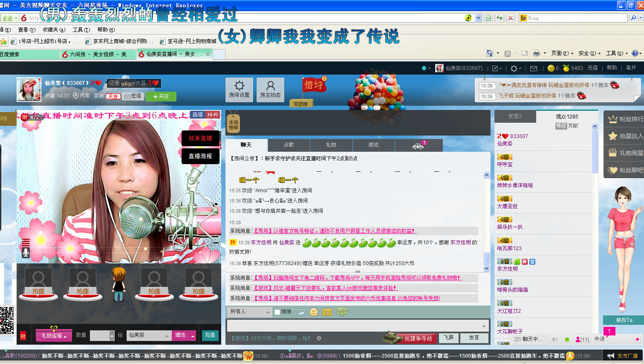Enable the 悄悄 whisper checkbox
This screenshot has width=644, height=364.
277,312
